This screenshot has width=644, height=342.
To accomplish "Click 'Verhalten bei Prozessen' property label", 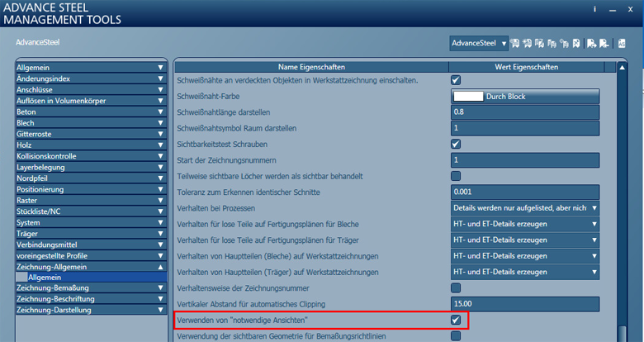I will tap(216, 208).
